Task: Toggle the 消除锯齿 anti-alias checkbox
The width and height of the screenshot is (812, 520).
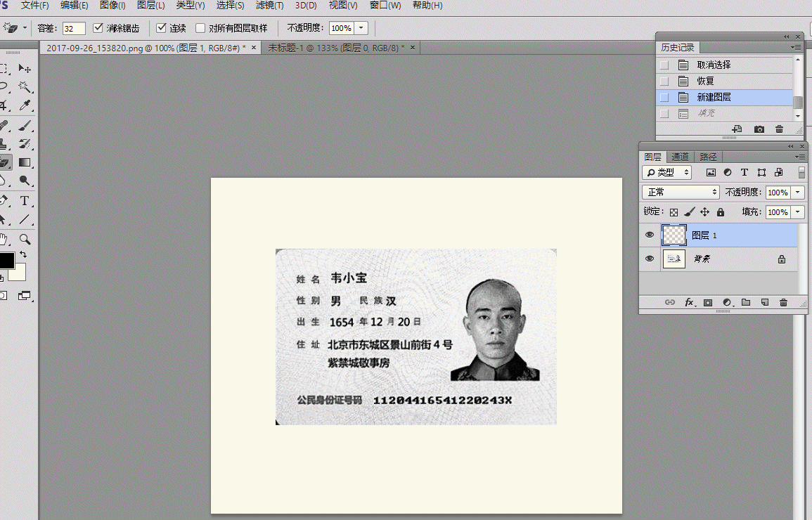Action: tap(98, 28)
